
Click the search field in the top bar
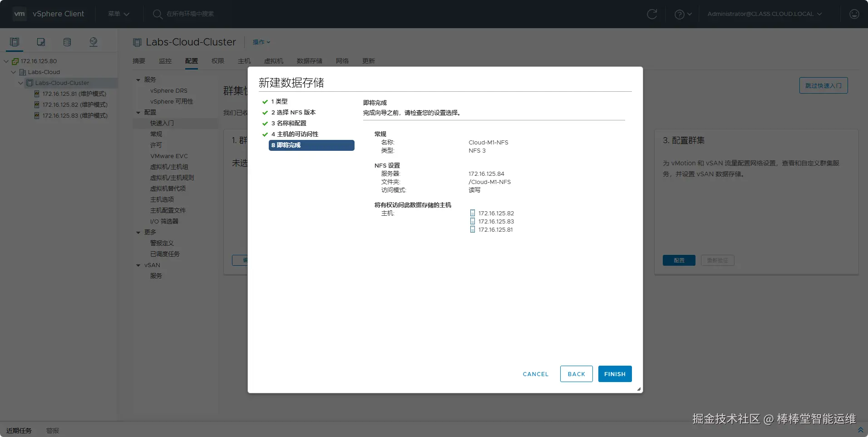(190, 14)
